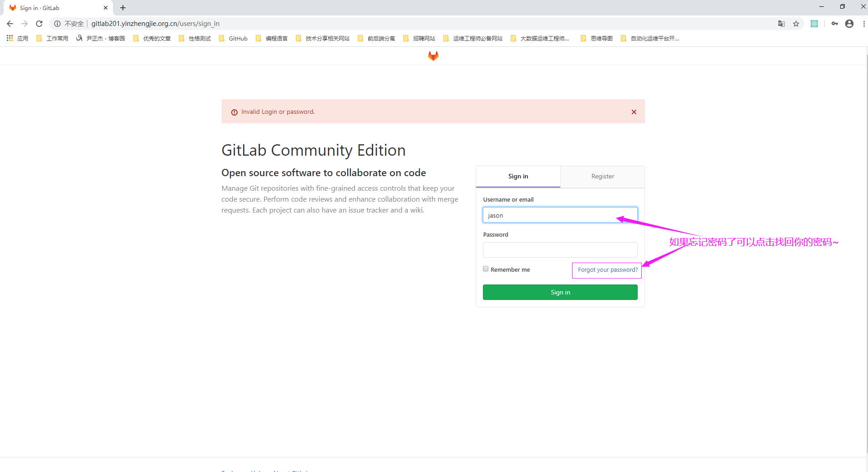Click the Forgot your password link
Viewport: 868px width, 472px height.
[x=607, y=270]
